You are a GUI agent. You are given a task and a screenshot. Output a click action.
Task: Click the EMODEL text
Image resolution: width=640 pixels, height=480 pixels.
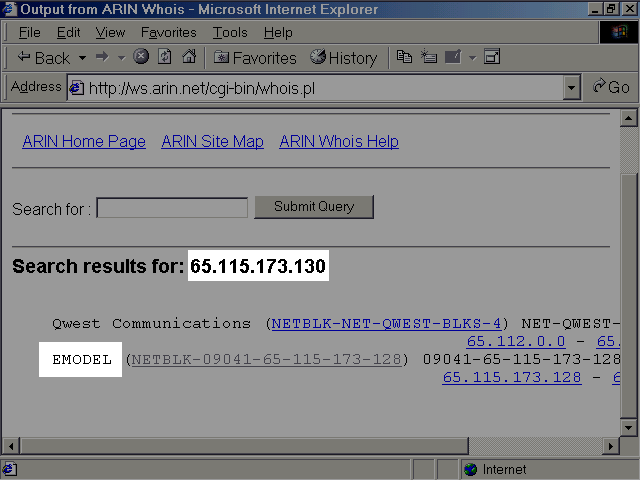click(x=82, y=360)
